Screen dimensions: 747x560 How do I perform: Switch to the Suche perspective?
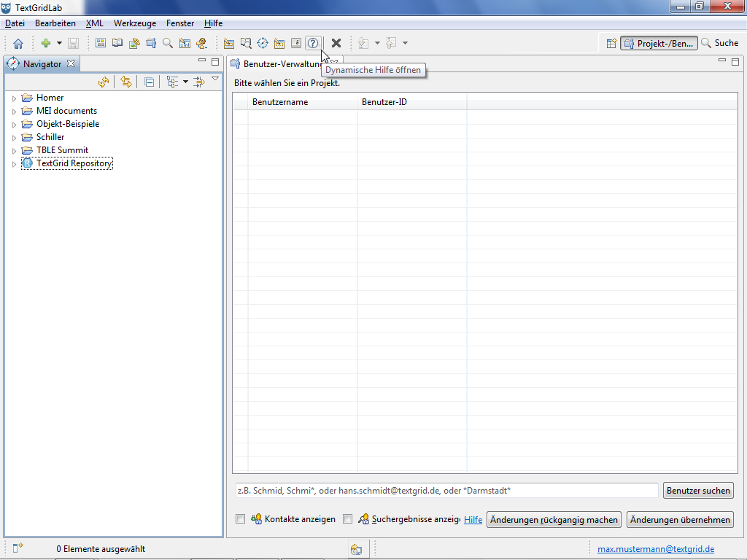click(x=719, y=44)
